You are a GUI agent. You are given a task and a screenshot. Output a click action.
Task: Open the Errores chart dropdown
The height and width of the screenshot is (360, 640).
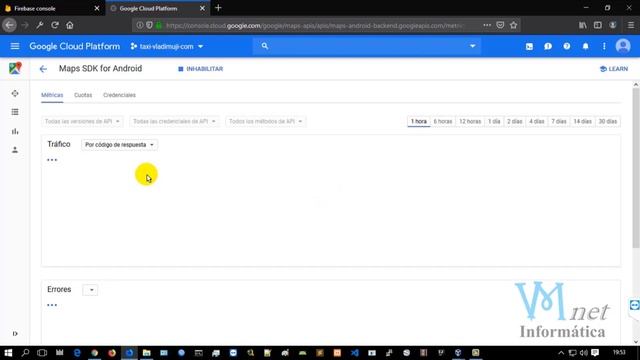[90, 290]
